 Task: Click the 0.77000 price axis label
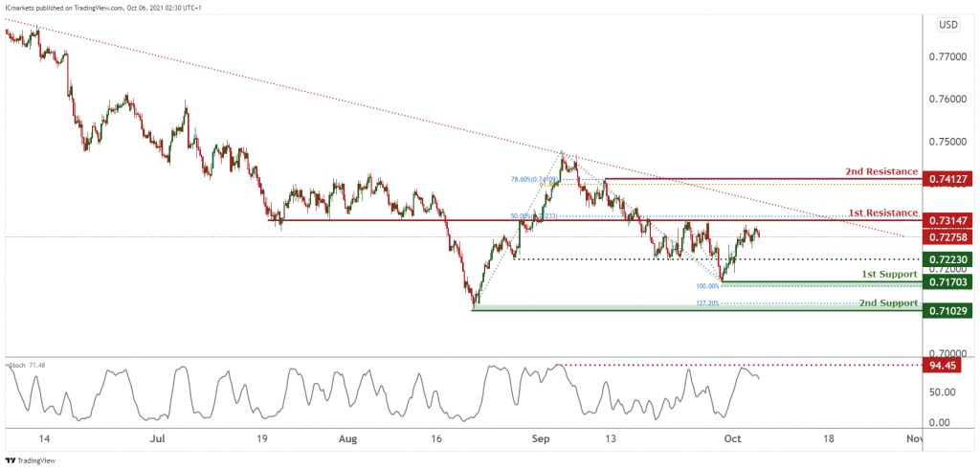point(948,56)
